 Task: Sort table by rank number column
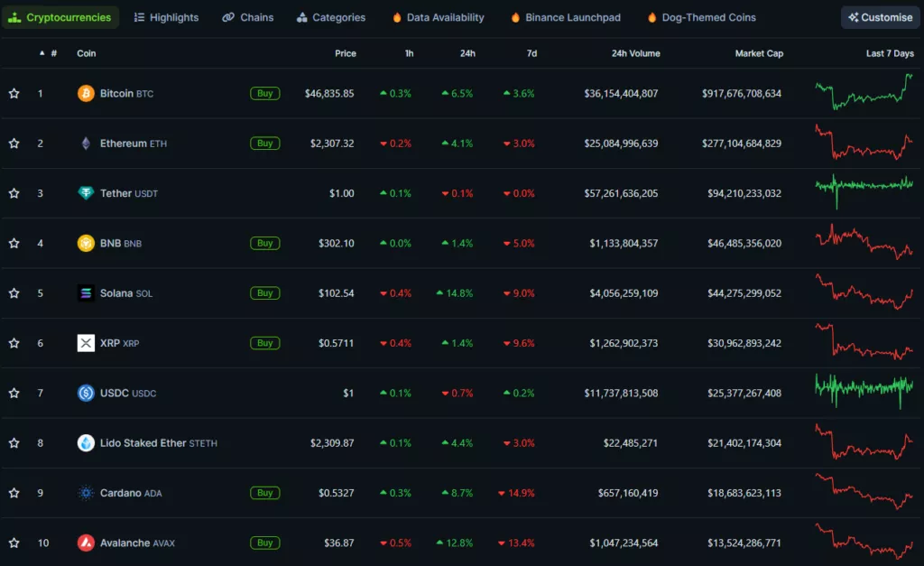(53, 53)
